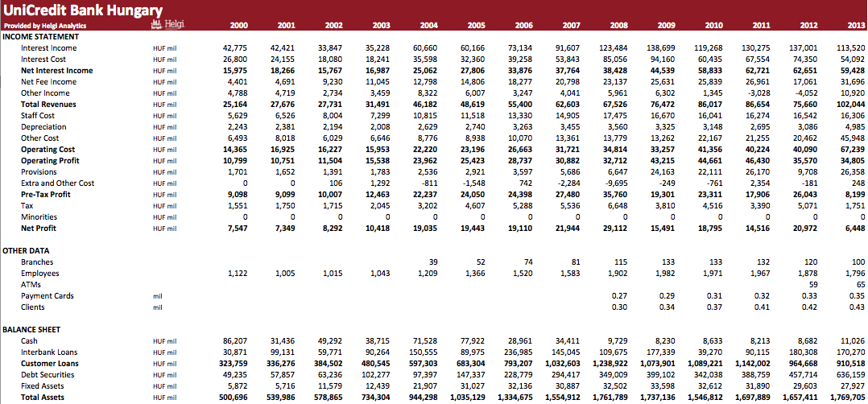Click Operating Cost value 67,239
Screen dimensions: 868x404
pos(853,150)
